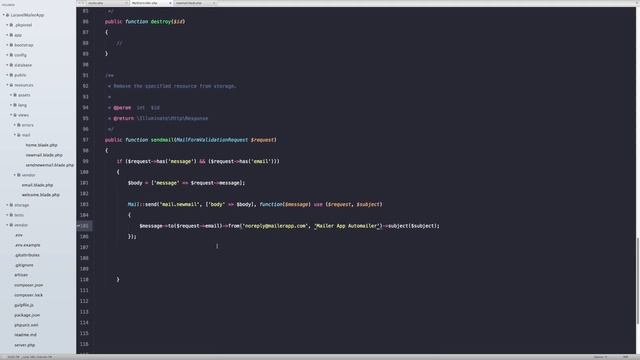Open email.blade.php in the sidebar
Viewport: 640px width, 360px height.
pyautogui.click(x=37, y=185)
